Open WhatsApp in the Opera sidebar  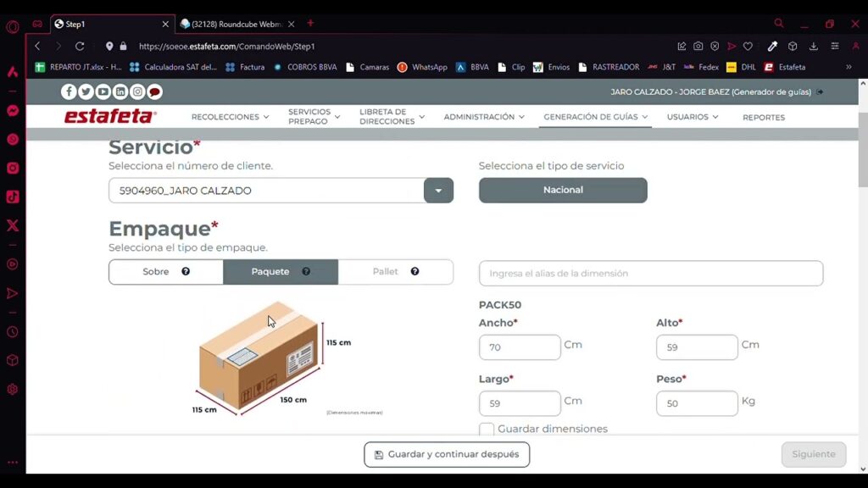click(x=13, y=140)
